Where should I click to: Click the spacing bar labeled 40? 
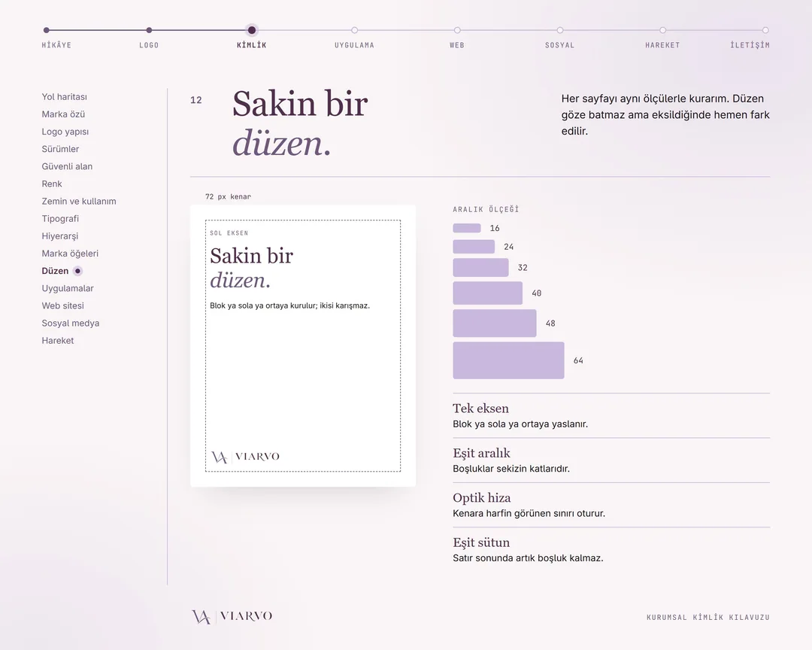tap(488, 293)
